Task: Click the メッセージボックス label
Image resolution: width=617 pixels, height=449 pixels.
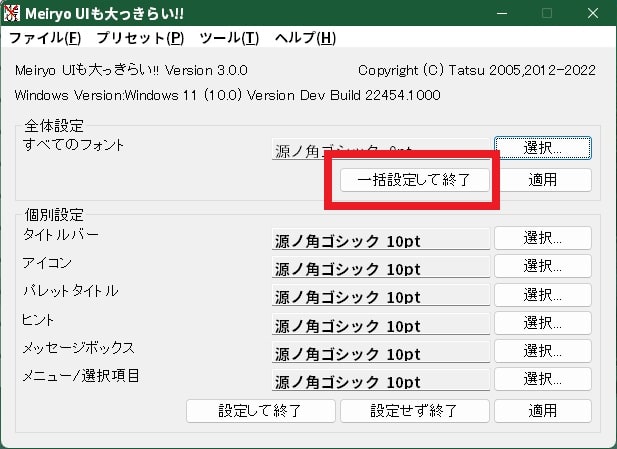Action: 79,347
